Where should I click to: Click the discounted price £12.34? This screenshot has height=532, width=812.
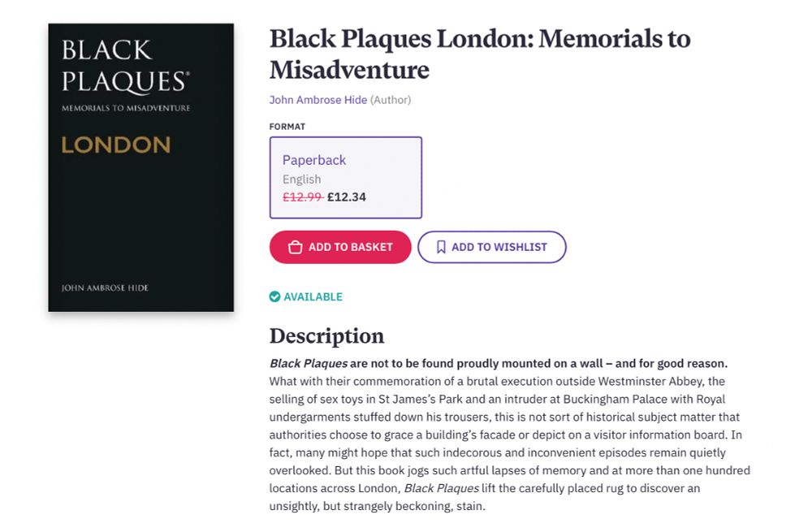[x=344, y=197]
